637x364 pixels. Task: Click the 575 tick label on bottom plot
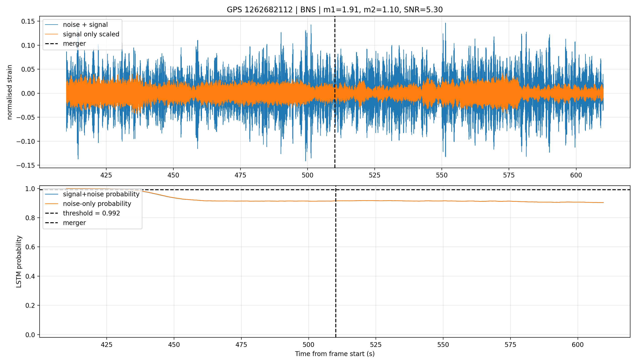510,345
